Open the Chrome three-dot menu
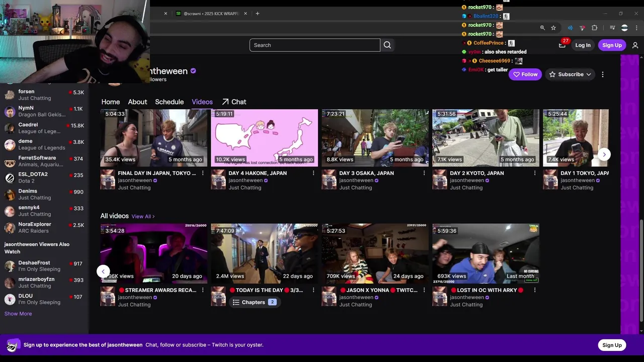The width and height of the screenshot is (644, 362). (636, 28)
